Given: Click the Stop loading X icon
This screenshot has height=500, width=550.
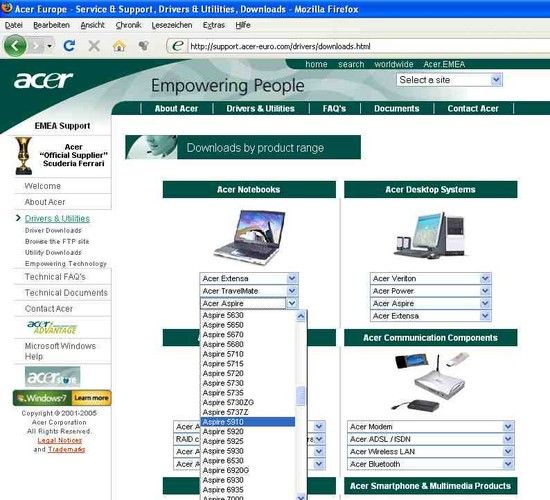Looking at the screenshot, I should click(94, 46).
